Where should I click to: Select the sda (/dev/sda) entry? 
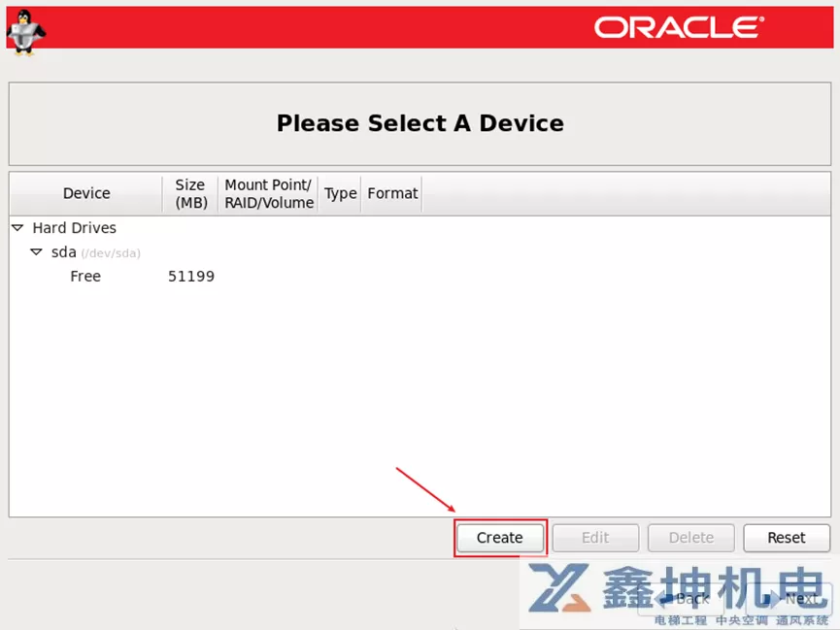(x=95, y=252)
